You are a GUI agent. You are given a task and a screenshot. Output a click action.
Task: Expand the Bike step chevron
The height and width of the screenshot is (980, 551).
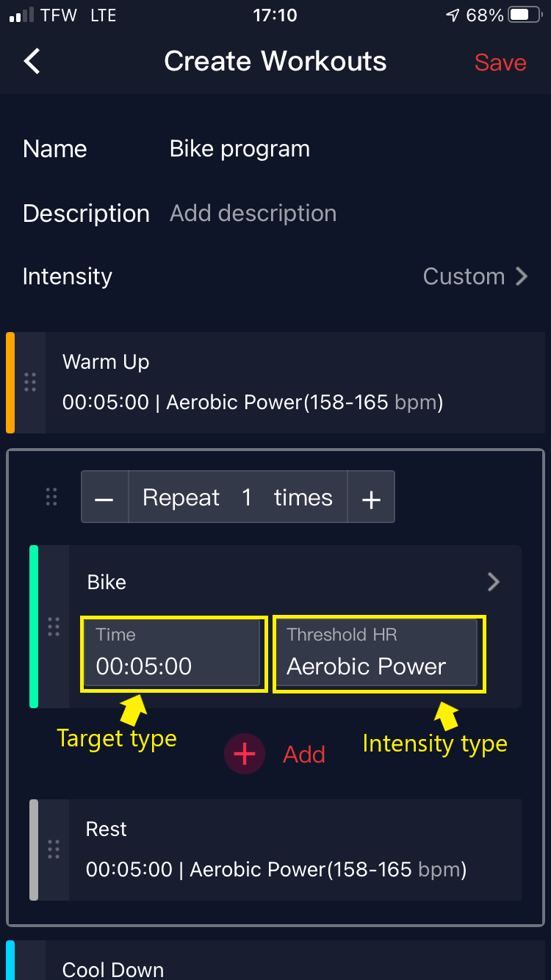point(494,582)
